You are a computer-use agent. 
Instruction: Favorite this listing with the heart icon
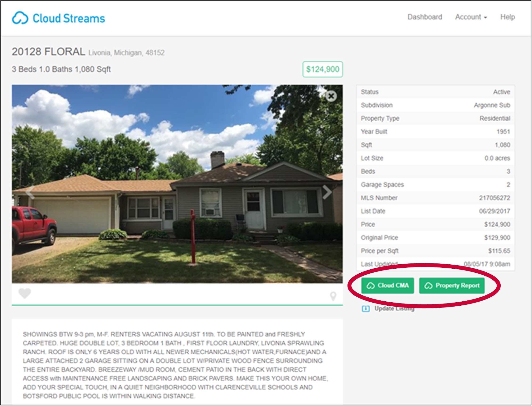point(25,293)
